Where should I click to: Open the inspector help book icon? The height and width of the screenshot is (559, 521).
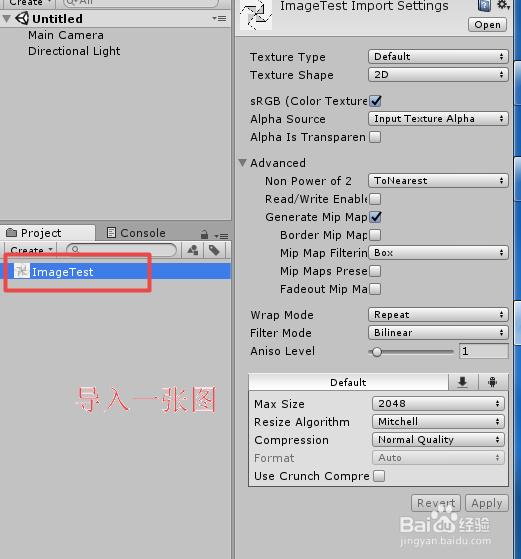[x=484, y=5]
